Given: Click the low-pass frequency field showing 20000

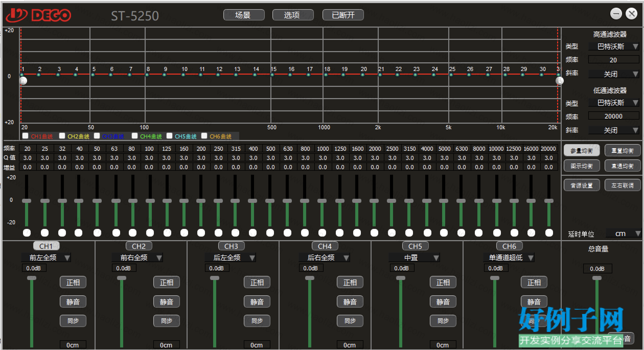Looking at the screenshot, I should [614, 116].
